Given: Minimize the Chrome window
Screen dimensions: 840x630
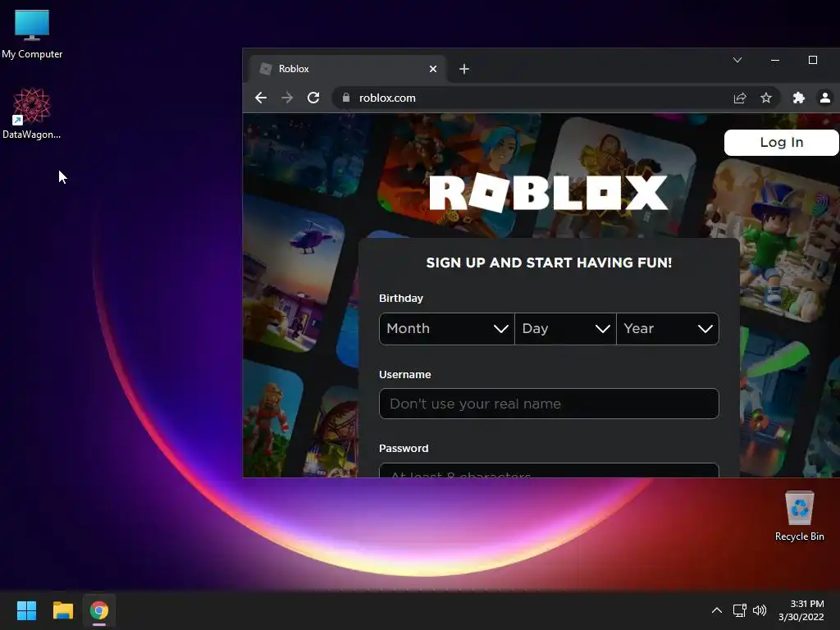Looking at the screenshot, I should pos(774,59).
